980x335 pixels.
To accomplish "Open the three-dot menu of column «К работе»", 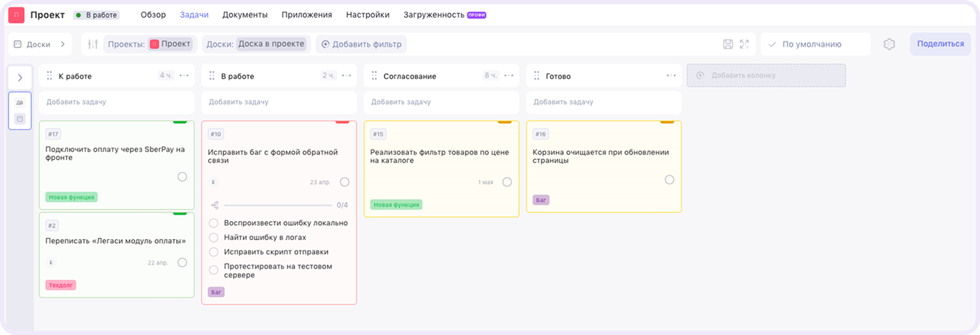I will coord(184,76).
